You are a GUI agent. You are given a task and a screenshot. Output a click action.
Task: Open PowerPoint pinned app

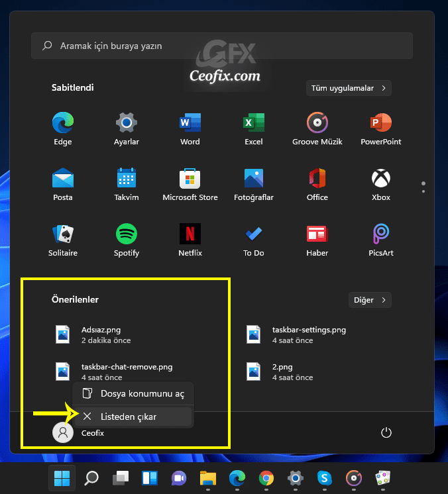[x=381, y=128]
